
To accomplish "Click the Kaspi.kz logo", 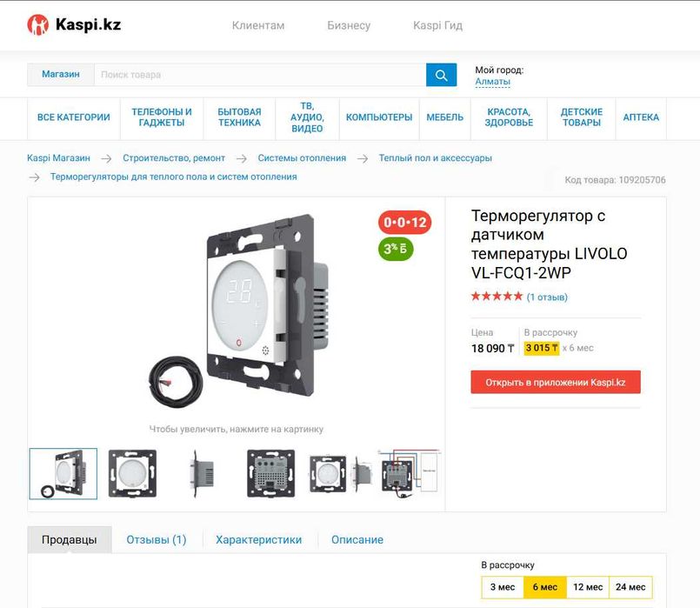I will (x=74, y=24).
